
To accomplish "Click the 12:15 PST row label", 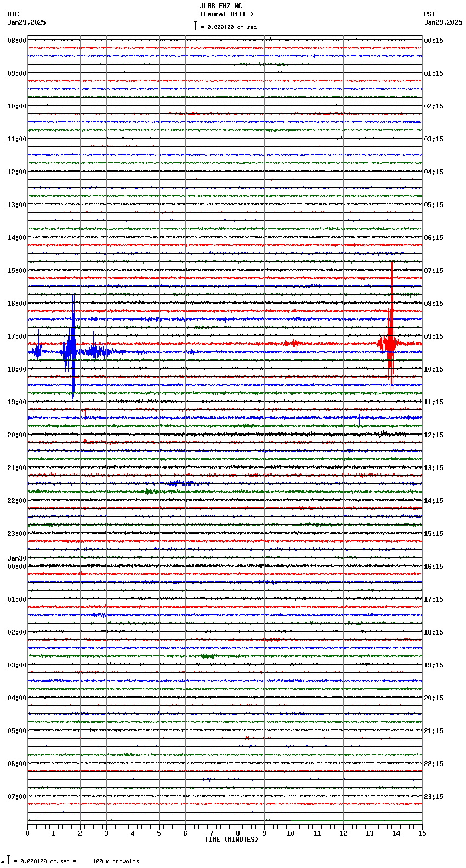I will 434,435.
